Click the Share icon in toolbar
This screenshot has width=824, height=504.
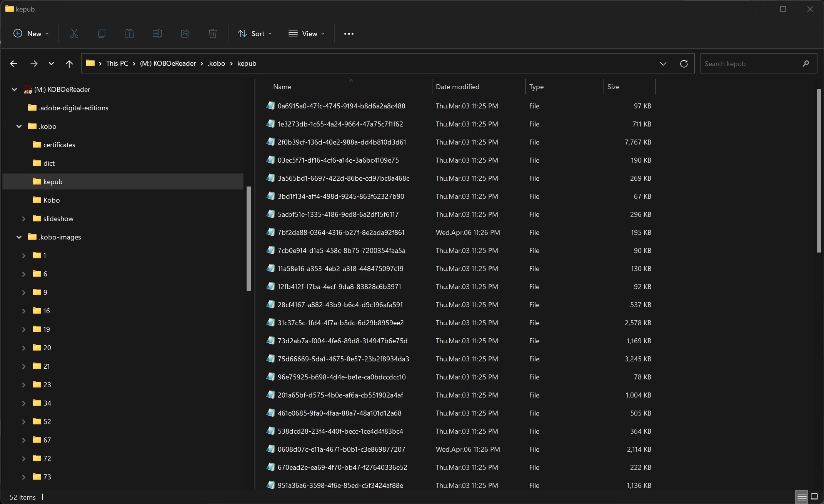185,34
